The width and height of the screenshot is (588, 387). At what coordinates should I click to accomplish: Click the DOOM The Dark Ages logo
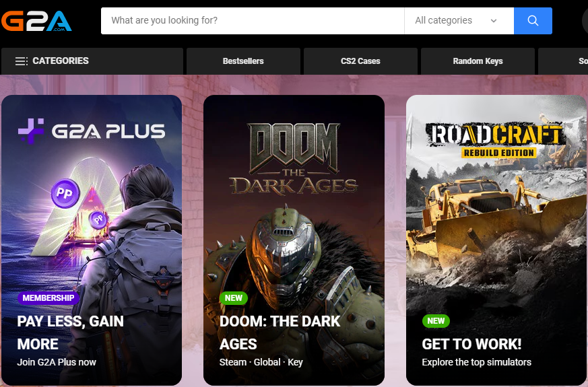294,159
